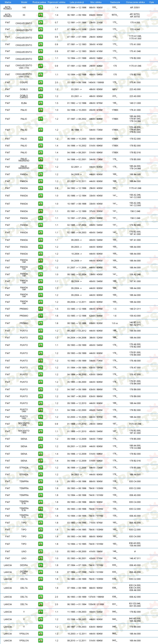Click the 907A_ body code cell
This screenshot has width=158, height=644.
(x=115, y=15)
